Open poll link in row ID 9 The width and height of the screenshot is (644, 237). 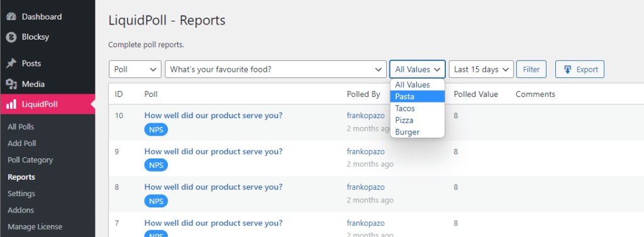(x=213, y=151)
